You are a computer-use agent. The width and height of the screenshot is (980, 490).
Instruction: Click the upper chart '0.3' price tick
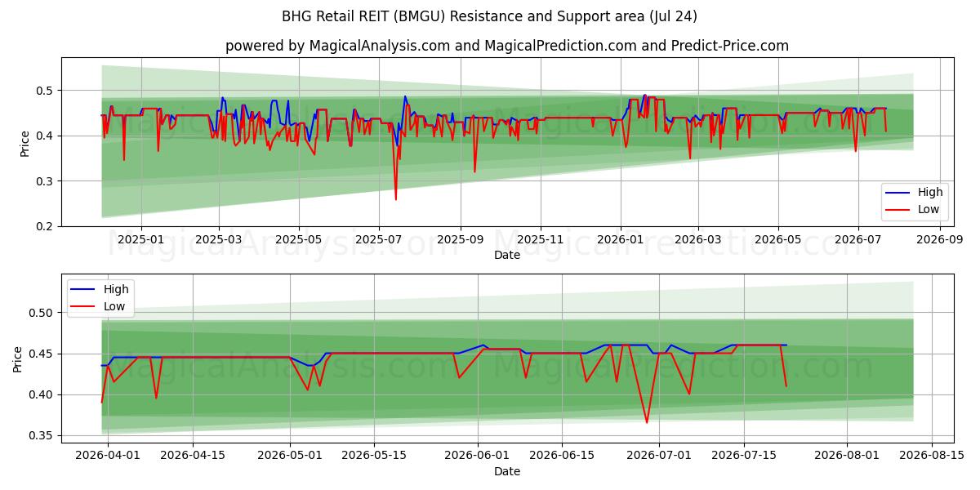46,181
